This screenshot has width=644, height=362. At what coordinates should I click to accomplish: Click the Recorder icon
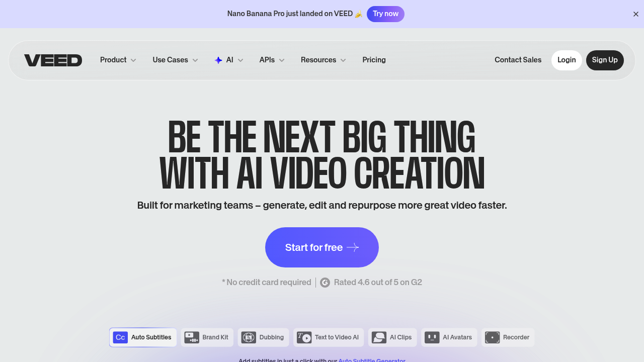tap(492, 337)
